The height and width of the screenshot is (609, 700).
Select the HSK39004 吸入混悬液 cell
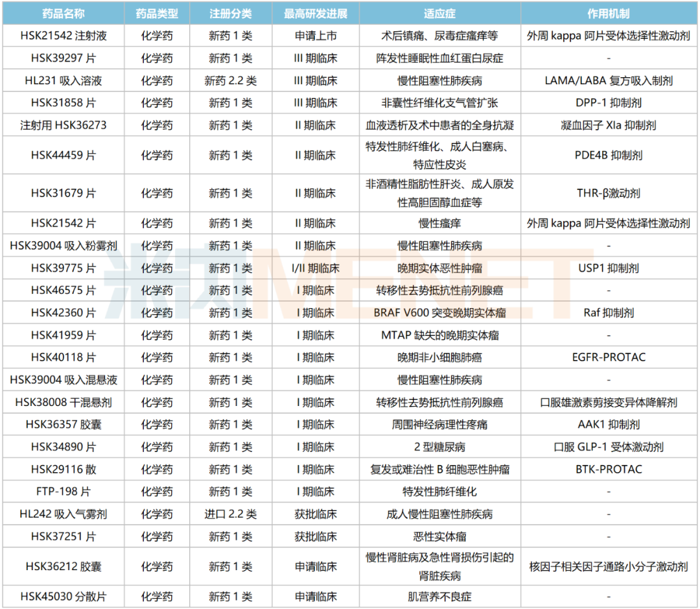point(64,380)
